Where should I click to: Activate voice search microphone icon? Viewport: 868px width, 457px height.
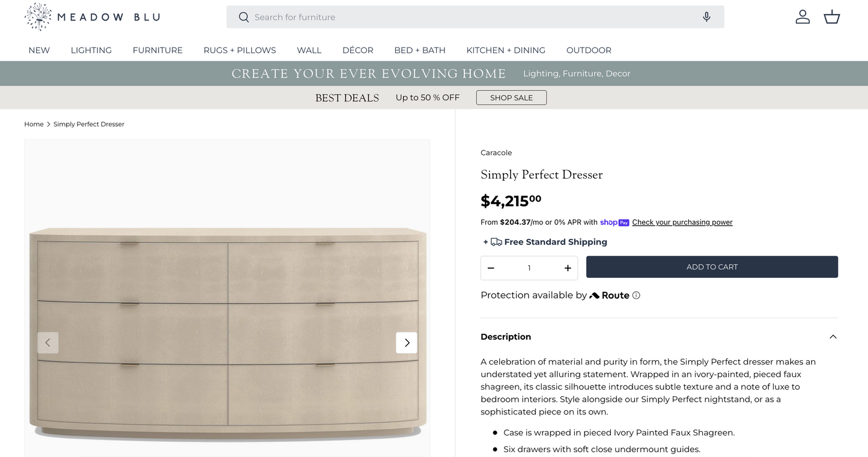pos(706,17)
